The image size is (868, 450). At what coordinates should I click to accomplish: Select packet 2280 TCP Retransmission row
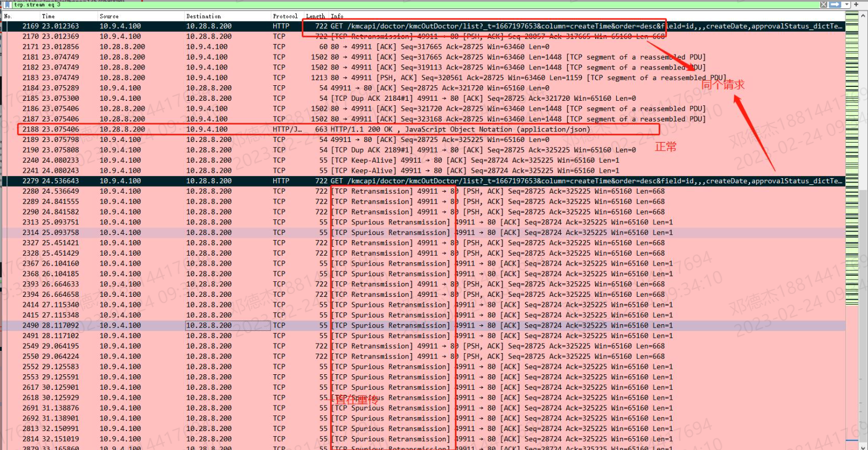[423, 191]
